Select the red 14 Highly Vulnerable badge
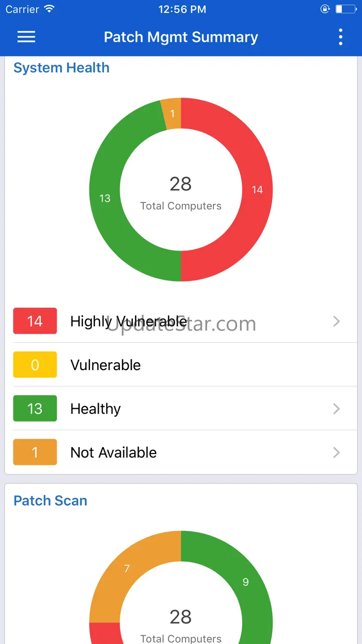Viewport: 362px width, 644px height. point(35,321)
